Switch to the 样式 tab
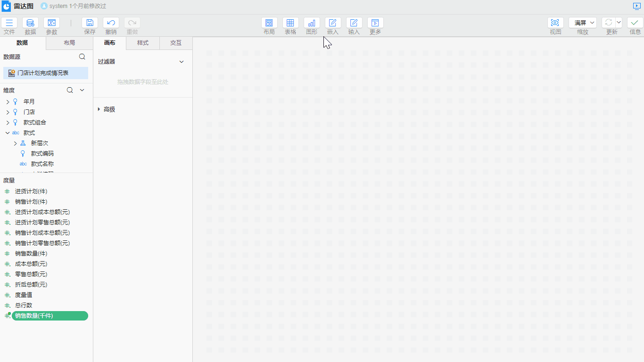Image resolution: width=644 pixels, height=362 pixels. point(143,43)
